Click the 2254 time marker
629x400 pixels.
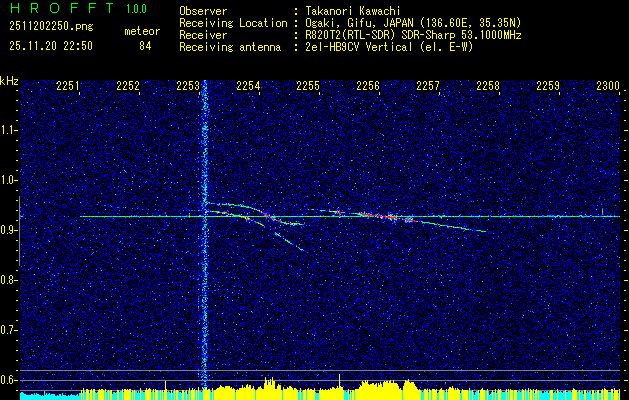click(248, 86)
